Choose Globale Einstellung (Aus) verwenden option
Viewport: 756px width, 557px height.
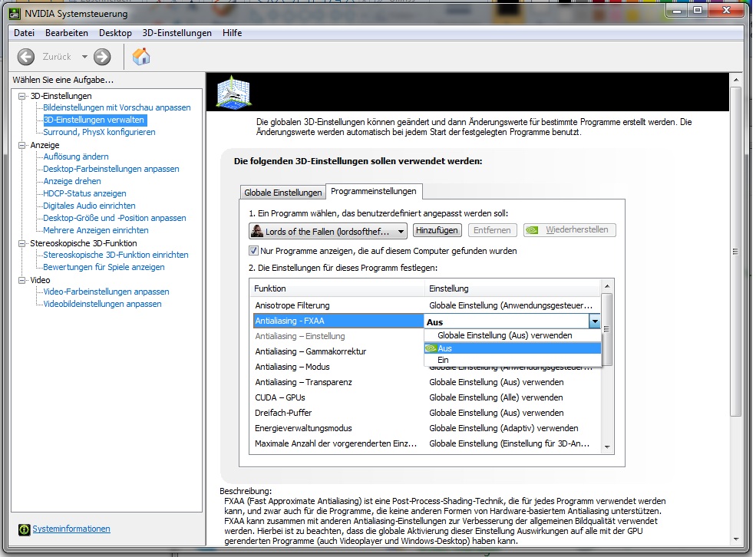click(x=513, y=335)
